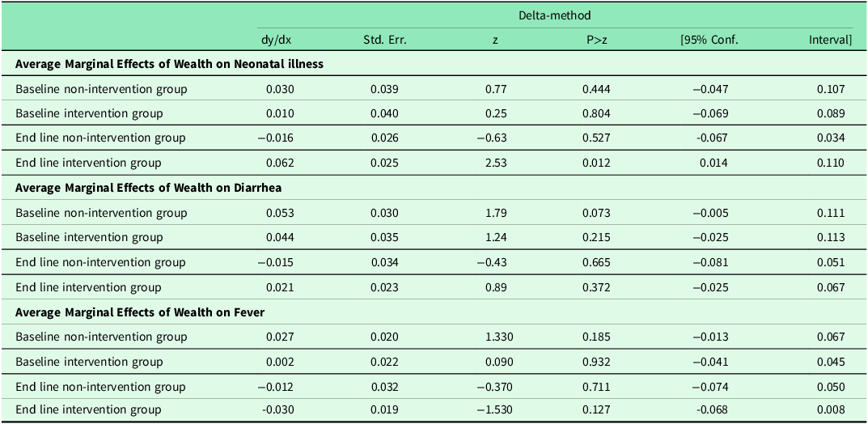Image resolution: width=868 pixels, height=424 pixels.
Task: Click the upper interval value 0.113
Action: point(832,237)
